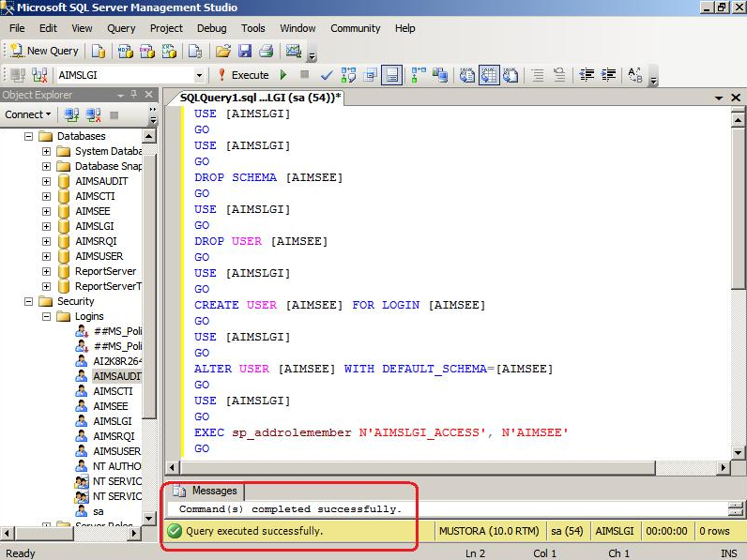Image resolution: width=747 pixels, height=560 pixels.
Task: Toggle Include Actual Execution Plan
Action: point(419,75)
